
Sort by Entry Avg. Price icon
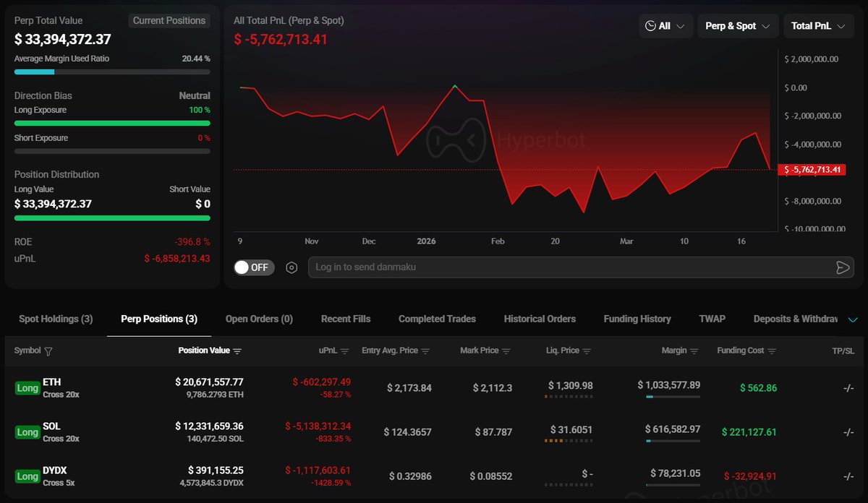pyautogui.click(x=425, y=351)
